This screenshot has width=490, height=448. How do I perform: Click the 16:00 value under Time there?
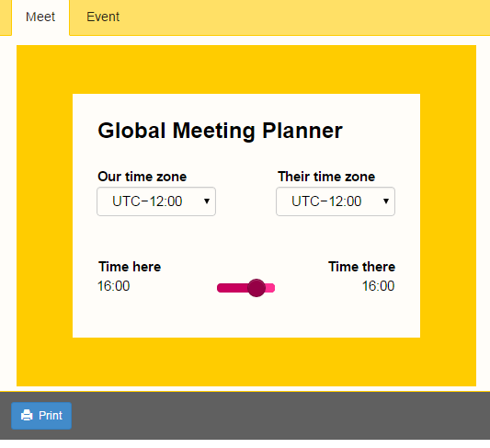pos(378,286)
